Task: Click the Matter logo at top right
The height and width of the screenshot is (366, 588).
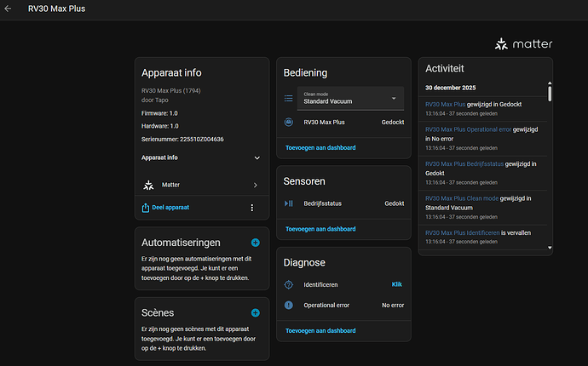Action: [523, 43]
